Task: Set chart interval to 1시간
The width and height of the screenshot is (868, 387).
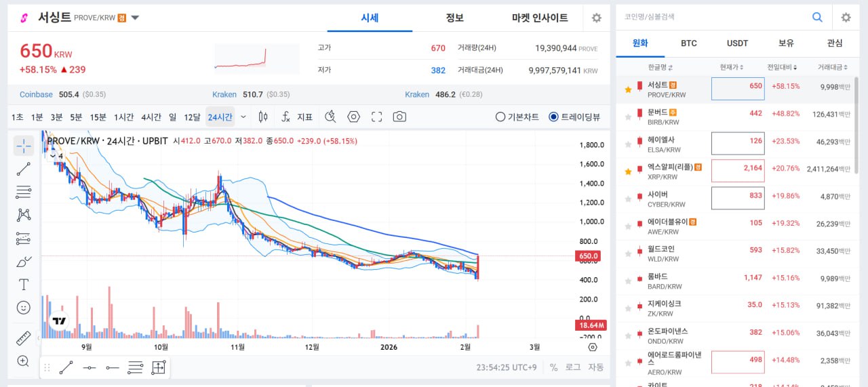Action: [123, 117]
